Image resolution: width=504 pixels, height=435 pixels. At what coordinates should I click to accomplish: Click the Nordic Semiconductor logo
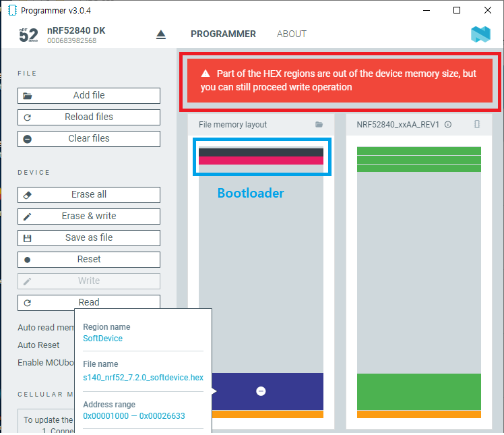(480, 34)
